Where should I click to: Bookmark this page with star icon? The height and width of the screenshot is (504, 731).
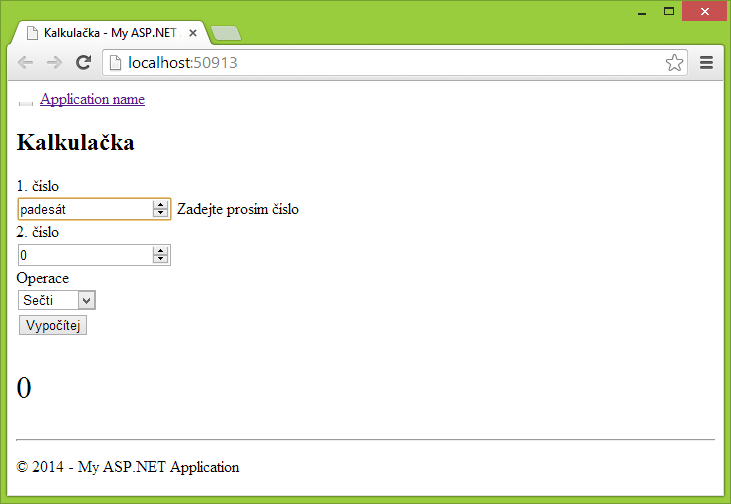coord(674,62)
